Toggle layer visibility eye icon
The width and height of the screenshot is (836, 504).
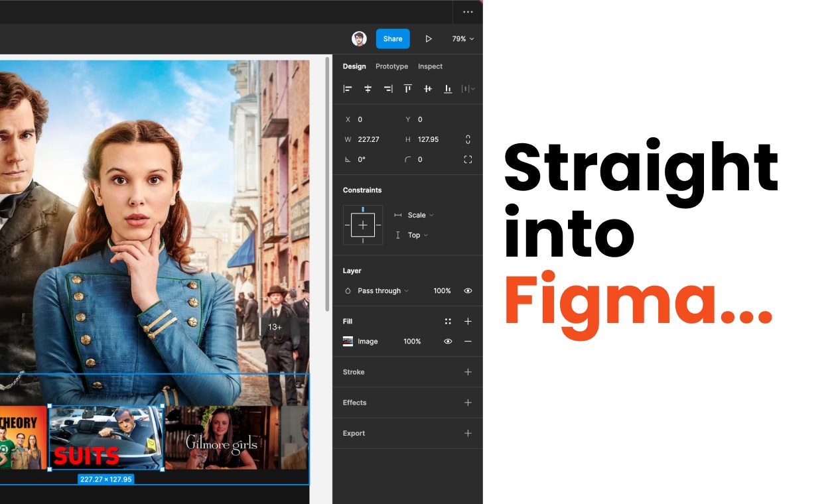click(468, 290)
